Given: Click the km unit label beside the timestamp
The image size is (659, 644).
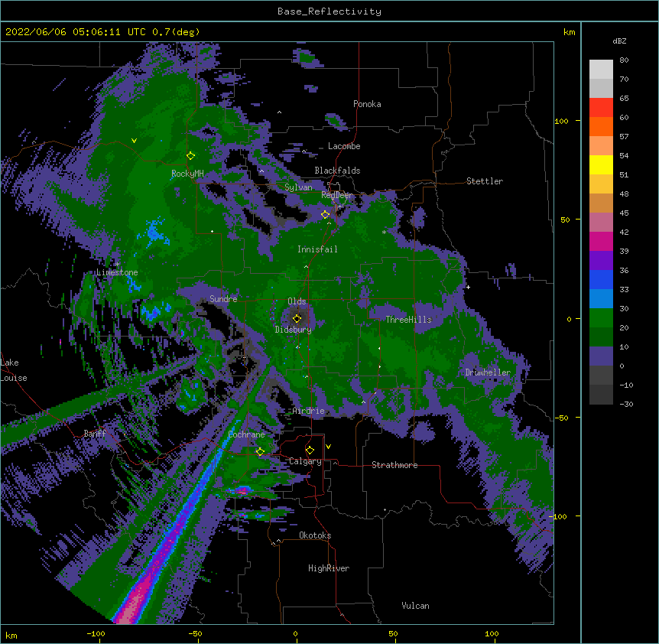Looking at the screenshot, I should pyautogui.click(x=569, y=32).
